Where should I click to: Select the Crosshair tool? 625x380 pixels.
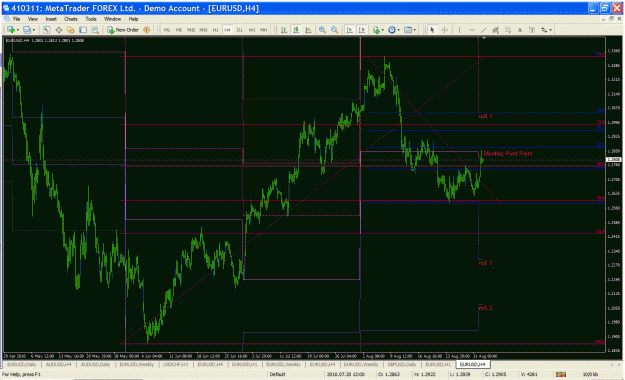(x=445, y=30)
